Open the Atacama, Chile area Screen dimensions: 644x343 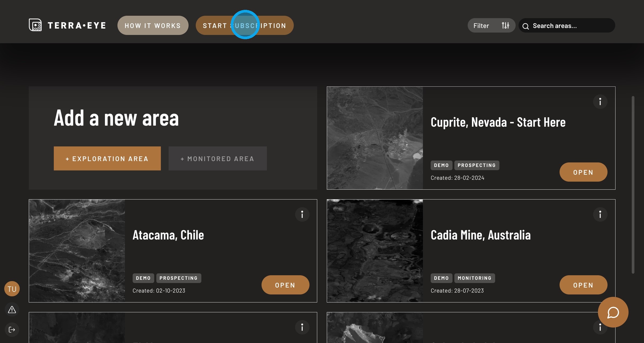tap(285, 285)
